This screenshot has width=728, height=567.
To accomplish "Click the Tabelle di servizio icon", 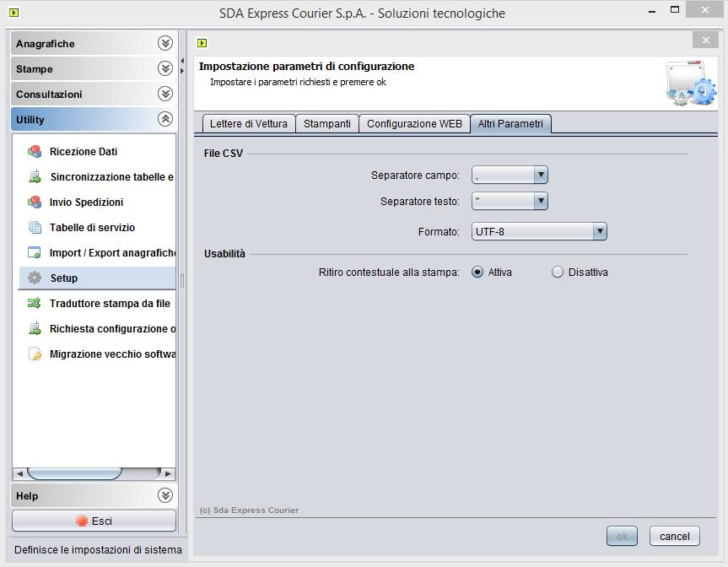I will pos(35,227).
